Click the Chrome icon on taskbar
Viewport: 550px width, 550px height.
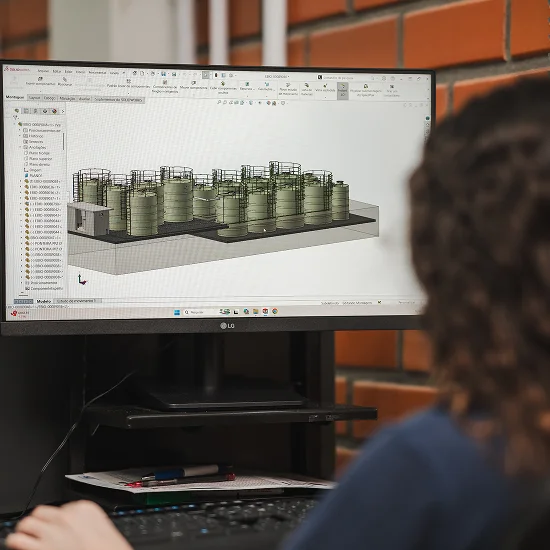click(x=275, y=311)
